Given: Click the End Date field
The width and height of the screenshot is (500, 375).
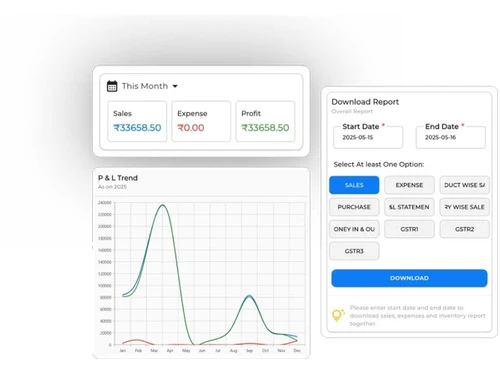Looking at the screenshot, I should (451, 137).
